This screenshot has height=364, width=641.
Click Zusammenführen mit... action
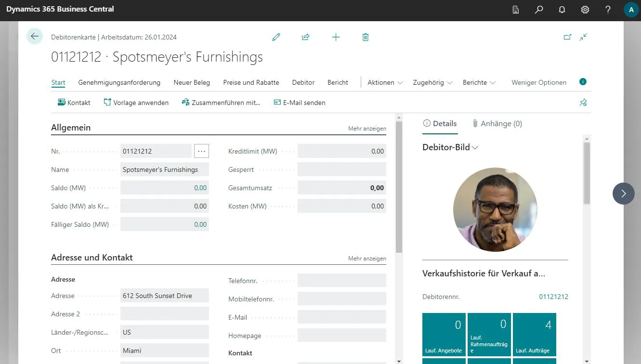tap(221, 103)
